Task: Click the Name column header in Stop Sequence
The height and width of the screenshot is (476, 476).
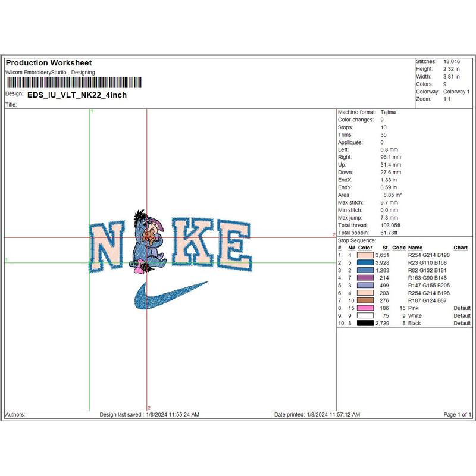Action: 415,248
